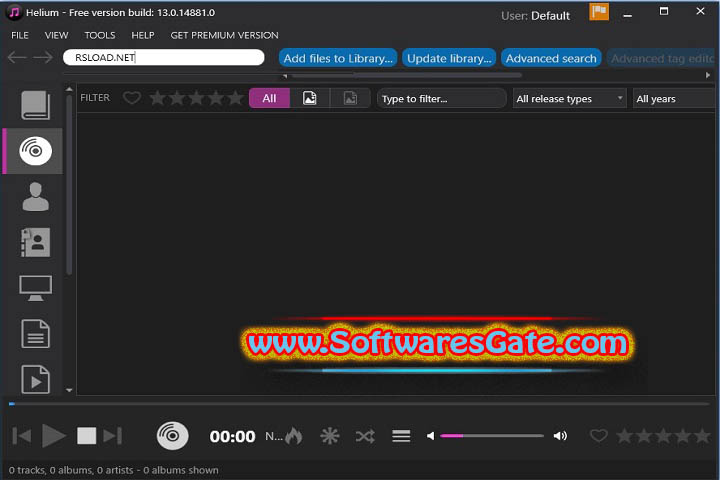Image resolution: width=720 pixels, height=480 pixels.
Task: Toggle shuffle mode
Action: (x=365, y=436)
